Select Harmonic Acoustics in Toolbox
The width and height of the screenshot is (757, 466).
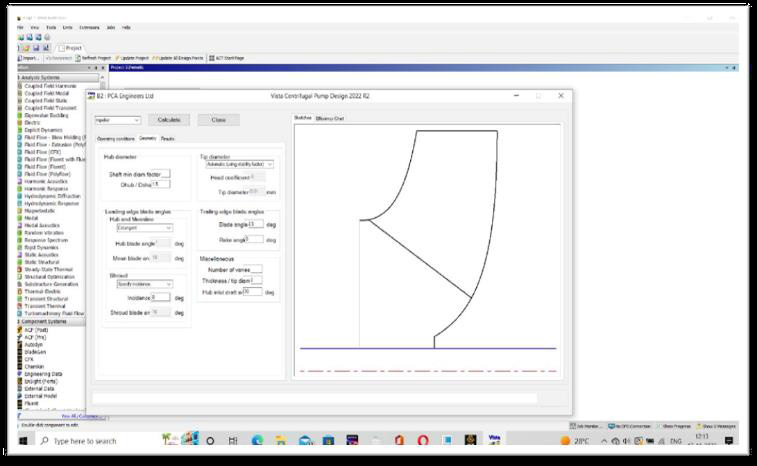click(46, 182)
